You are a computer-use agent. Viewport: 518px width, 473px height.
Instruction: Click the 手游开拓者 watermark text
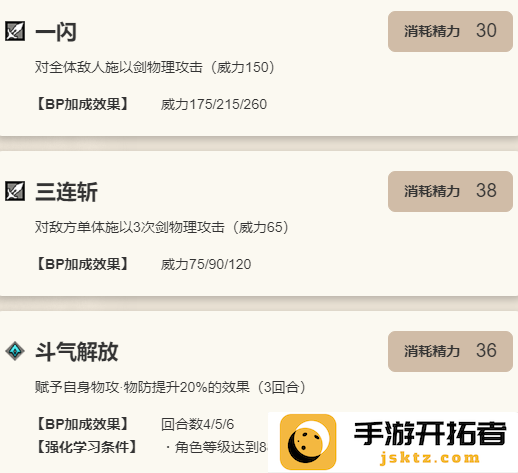(430, 433)
